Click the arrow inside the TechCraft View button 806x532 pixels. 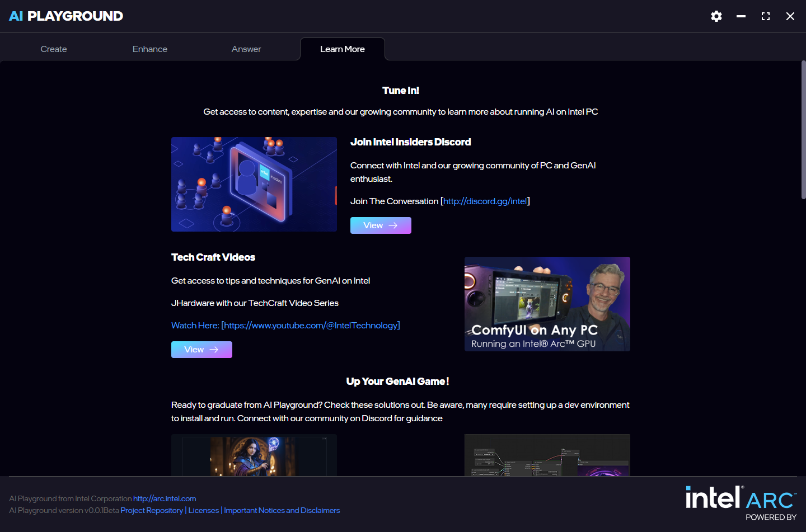213,349
